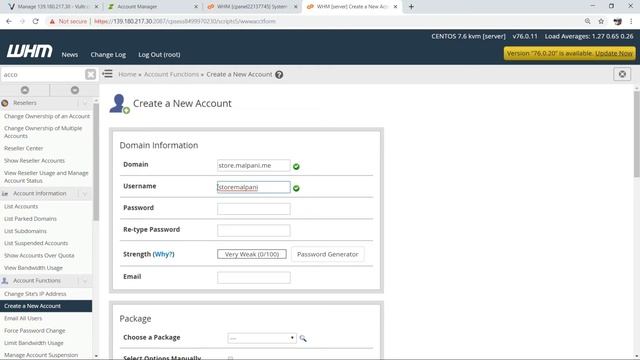Collapse the Resellers section

click(x=85, y=103)
